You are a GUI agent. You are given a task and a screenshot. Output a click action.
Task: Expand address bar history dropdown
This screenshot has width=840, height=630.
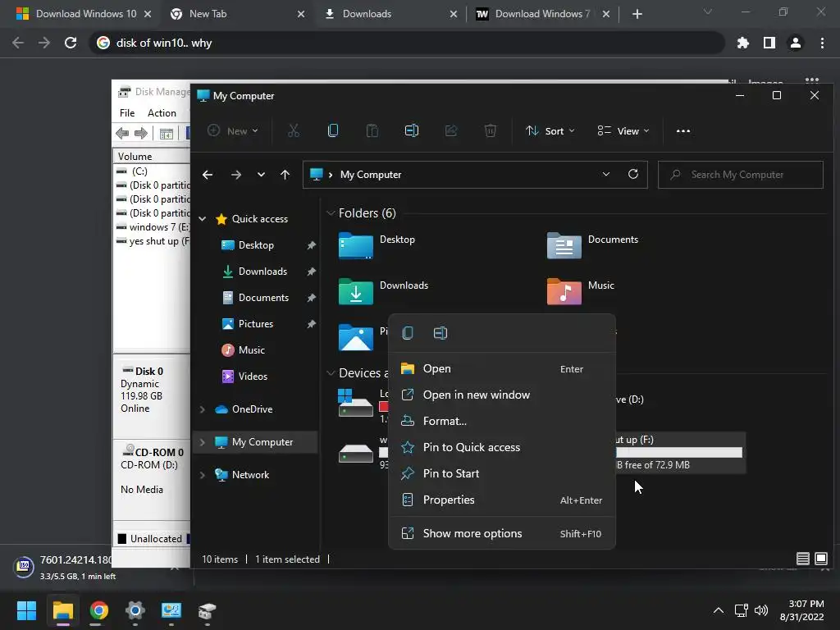[x=606, y=174]
